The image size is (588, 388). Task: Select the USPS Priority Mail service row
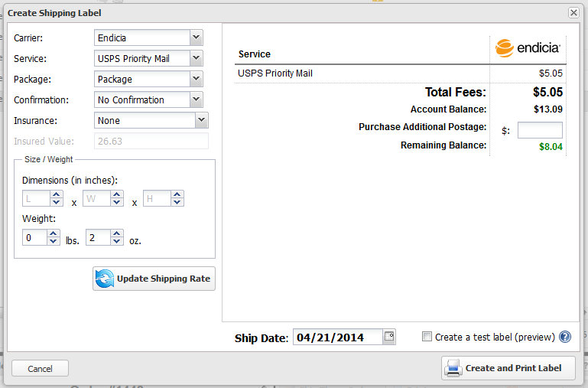[x=400, y=73]
